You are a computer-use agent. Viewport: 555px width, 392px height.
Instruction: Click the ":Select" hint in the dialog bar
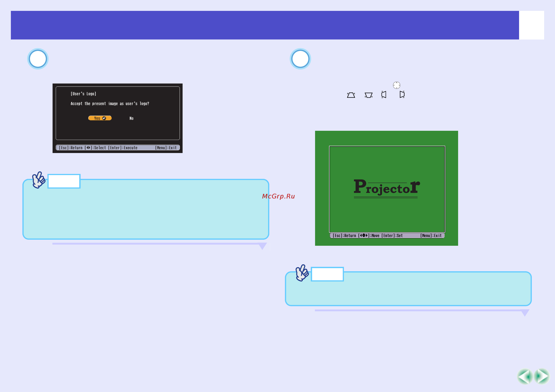click(99, 148)
